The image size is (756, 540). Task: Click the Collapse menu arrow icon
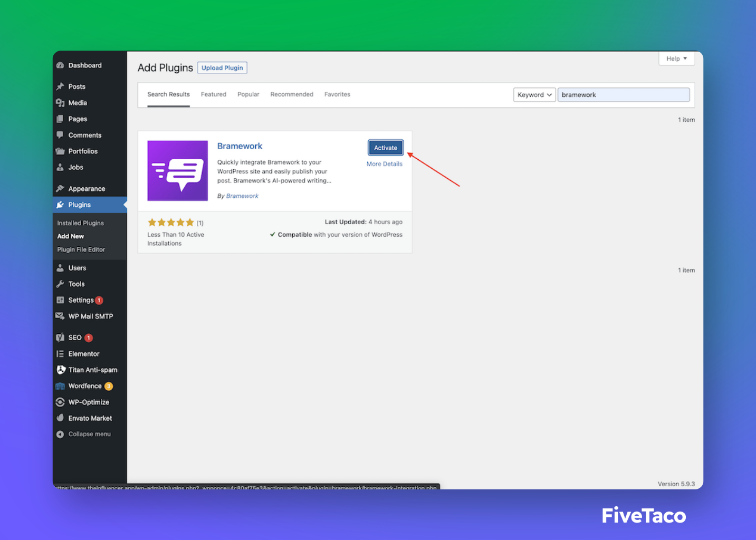click(x=60, y=434)
